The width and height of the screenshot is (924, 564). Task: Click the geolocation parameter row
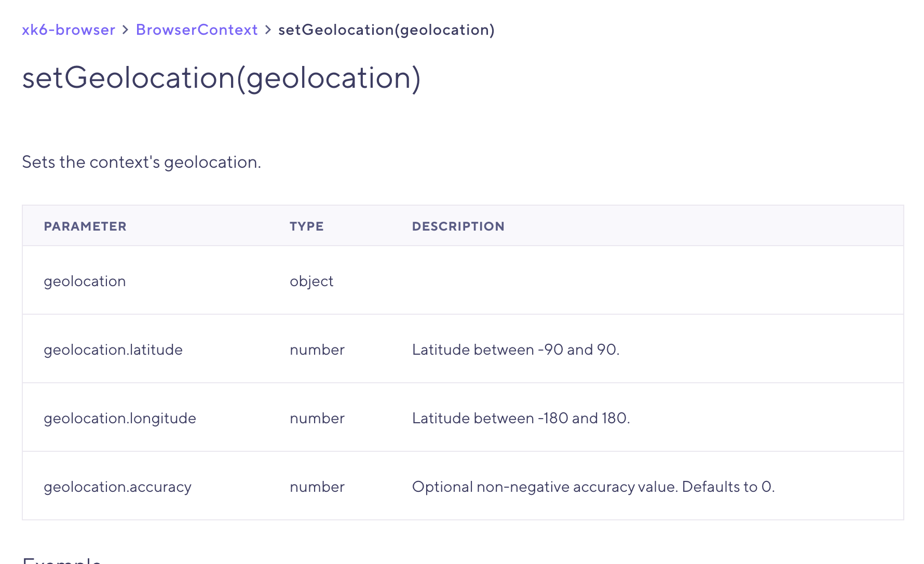click(85, 280)
